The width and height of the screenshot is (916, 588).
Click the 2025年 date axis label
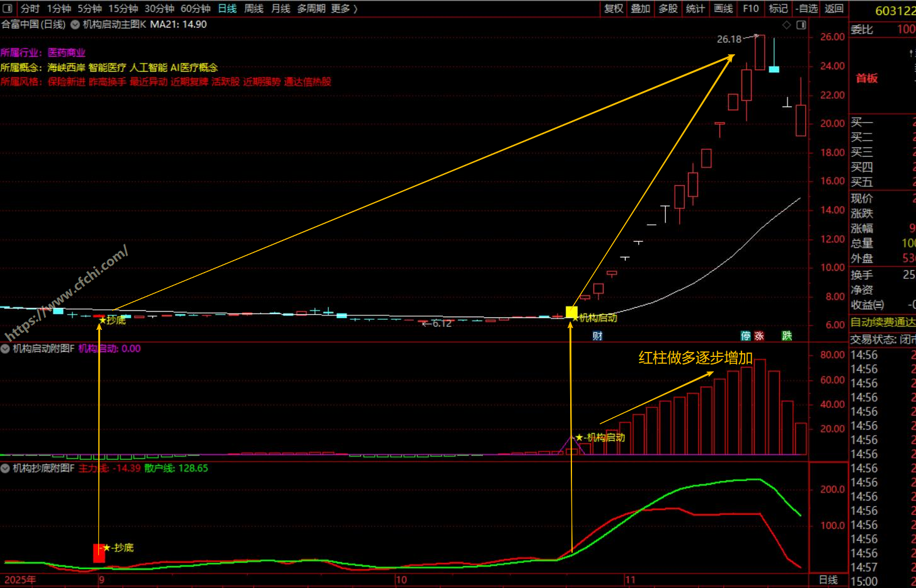click(x=20, y=580)
